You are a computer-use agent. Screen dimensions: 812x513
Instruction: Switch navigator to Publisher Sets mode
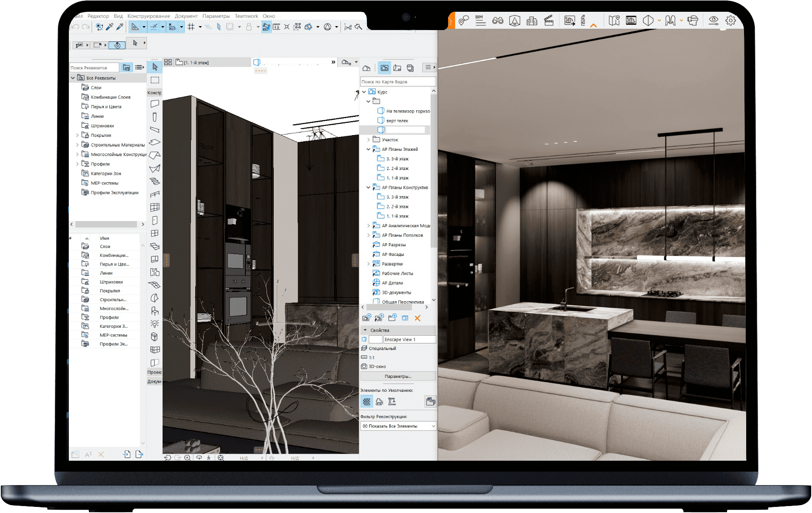[x=410, y=68]
